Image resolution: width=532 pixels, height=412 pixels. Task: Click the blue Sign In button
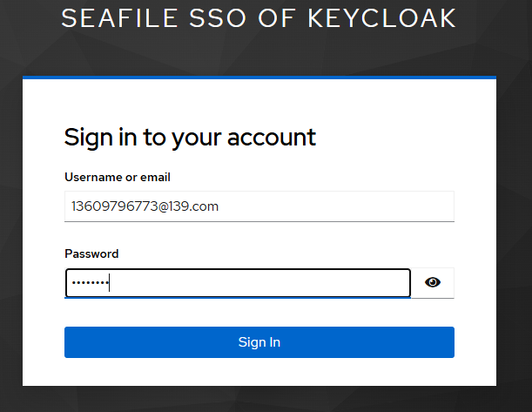259,342
